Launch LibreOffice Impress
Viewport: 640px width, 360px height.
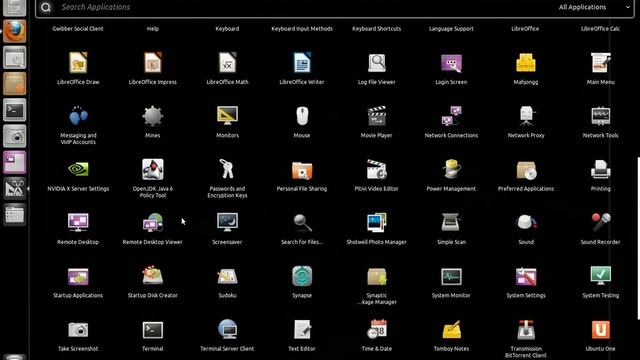153,63
